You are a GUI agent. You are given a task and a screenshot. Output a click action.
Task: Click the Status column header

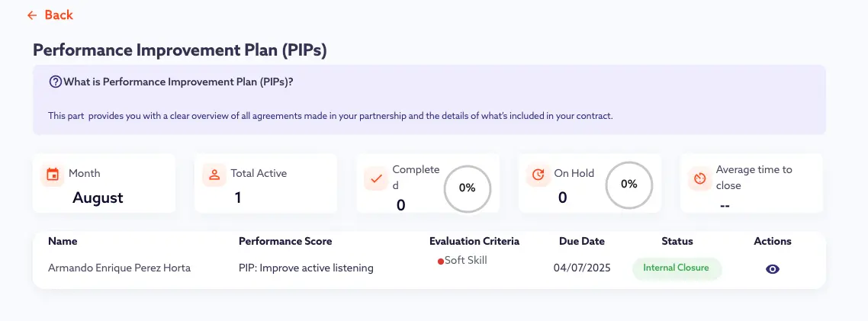677,241
